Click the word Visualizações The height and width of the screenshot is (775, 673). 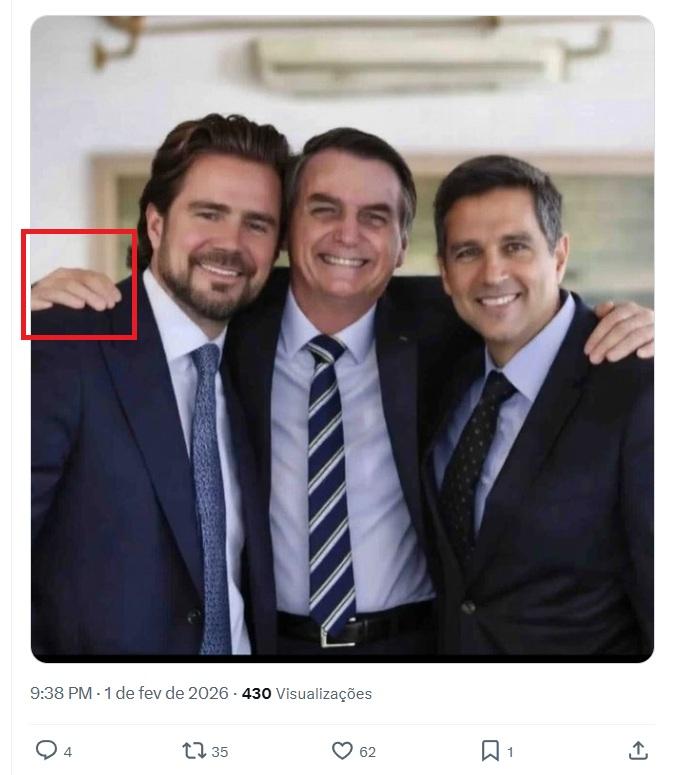pyautogui.click(x=323, y=693)
